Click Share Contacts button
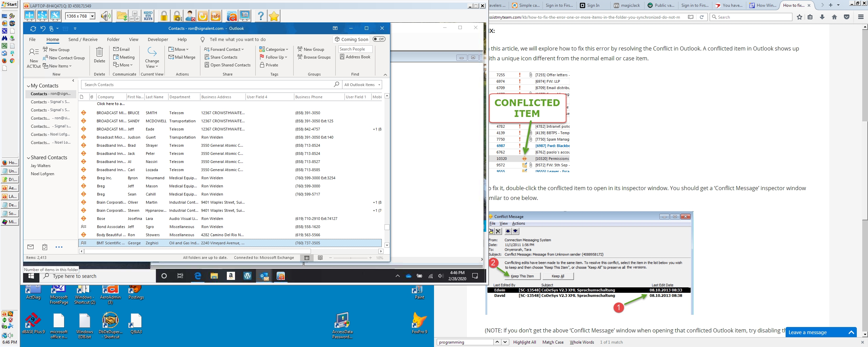This screenshot has width=868, height=347. [221, 57]
